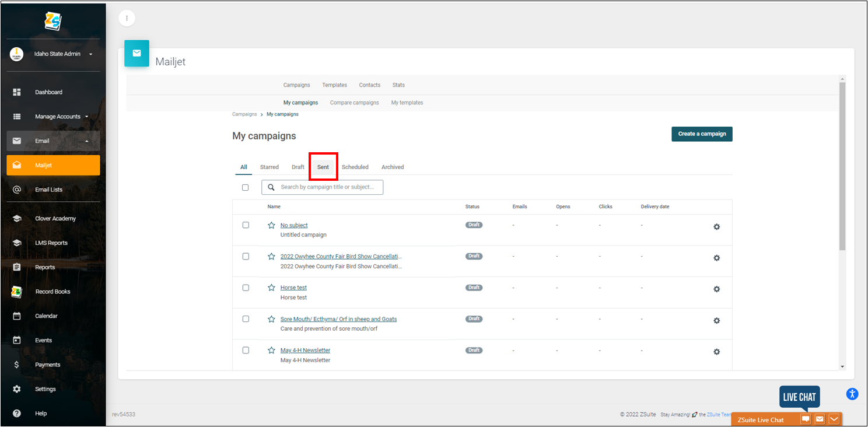Screen dimensions: 868x427
Task: Star the No subject campaign
Action: click(271, 225)
